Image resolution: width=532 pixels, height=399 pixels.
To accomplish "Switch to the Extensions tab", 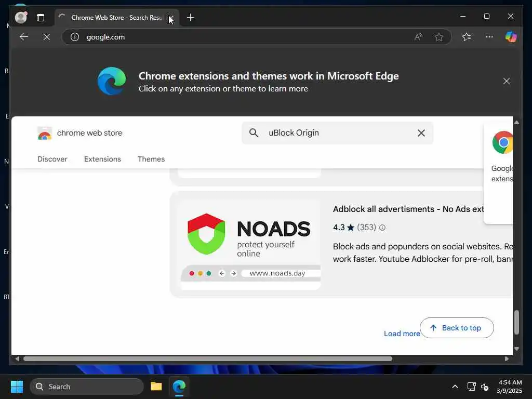I will pyautogui.click(x=102, y=159).
